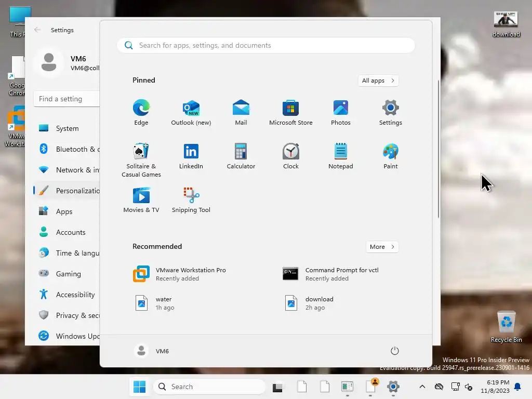This screenshot has width=532, height=399.
Task: Launch Solitaire & Casual Games
Action: point(141,160)
